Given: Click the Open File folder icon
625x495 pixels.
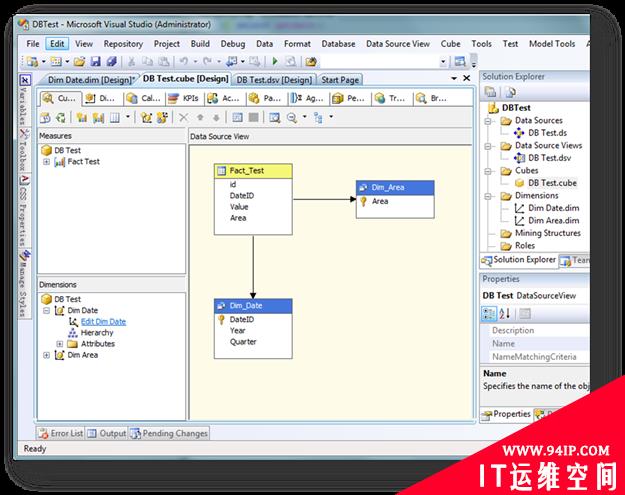Looking at the screenshot, I should pos(79,61).
